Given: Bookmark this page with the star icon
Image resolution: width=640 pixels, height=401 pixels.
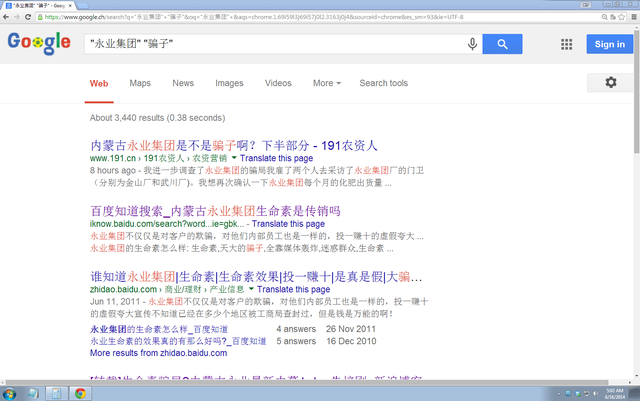Looking at the screenshot, I should click(x=622, y=17).
